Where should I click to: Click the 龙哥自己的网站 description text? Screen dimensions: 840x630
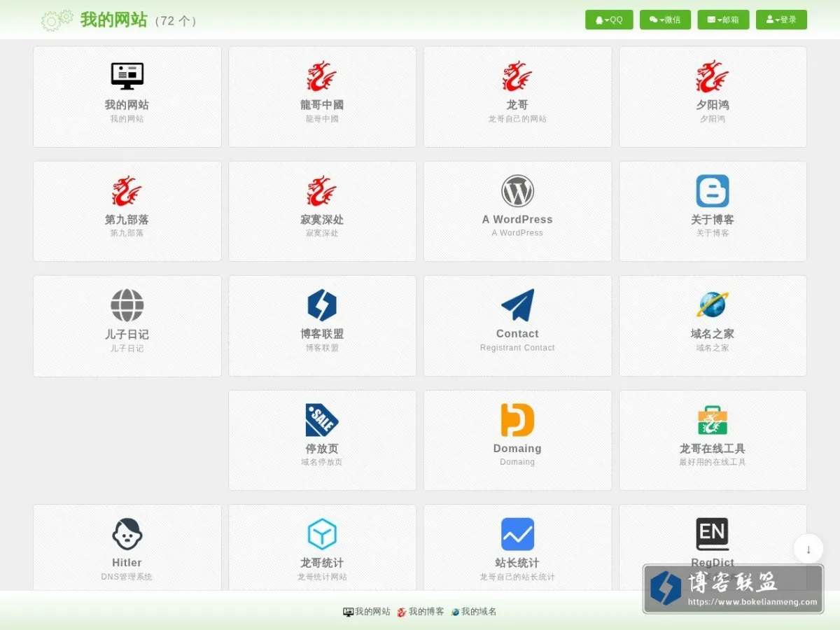517,119
